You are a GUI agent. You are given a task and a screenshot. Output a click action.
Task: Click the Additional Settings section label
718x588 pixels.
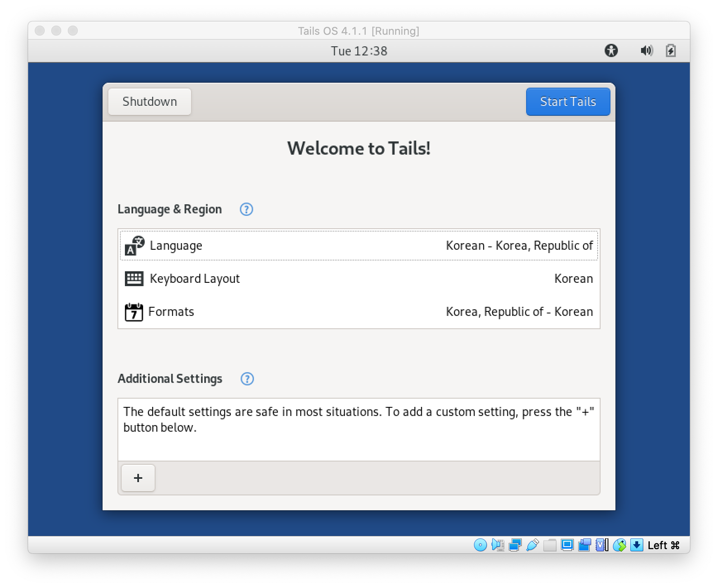click(x=170, y=379)
